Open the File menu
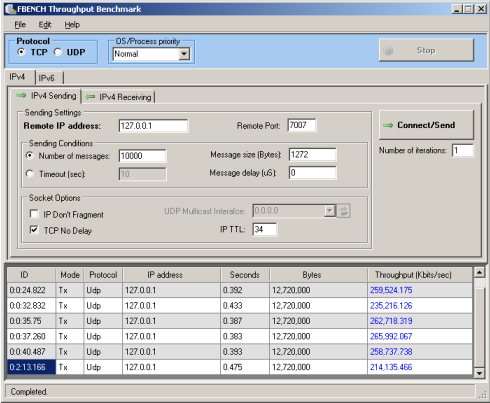The height and width of the screenshot is (403, 490). point(20,25)
